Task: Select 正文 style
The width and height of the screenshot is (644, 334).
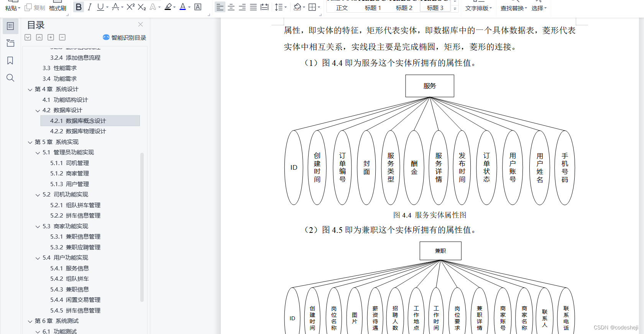Action: click(x=342, y=8)
